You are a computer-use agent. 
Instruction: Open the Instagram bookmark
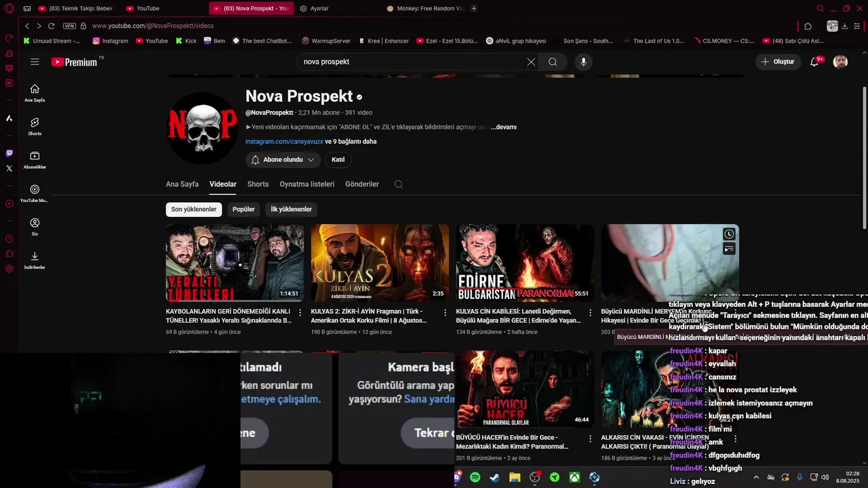pyautogui.click(x=110, y=41)
